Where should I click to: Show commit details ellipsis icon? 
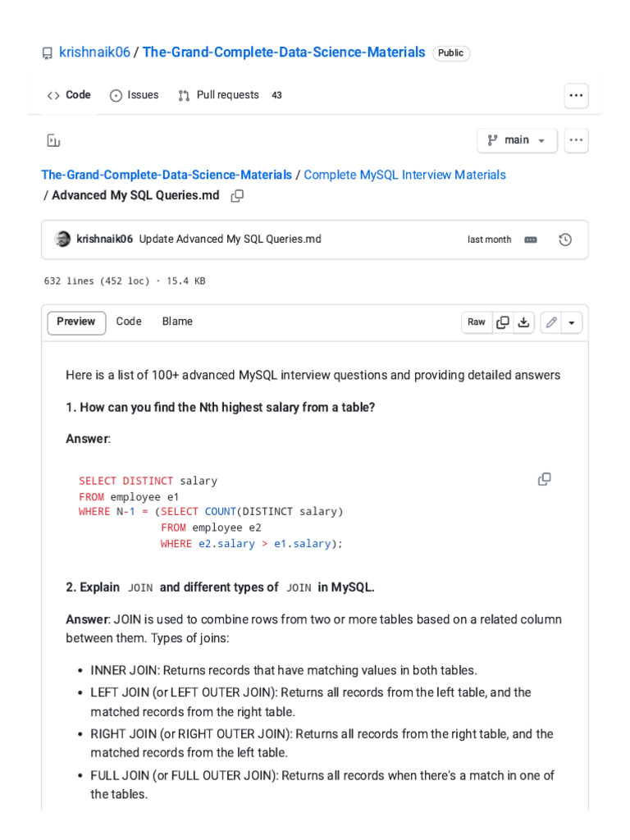tap(530, 240)
